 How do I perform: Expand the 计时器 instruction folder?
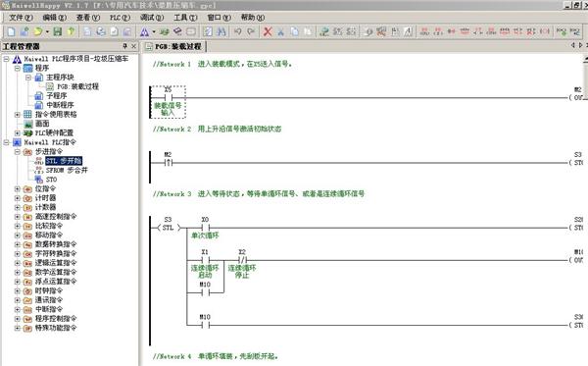click(18, 198)
